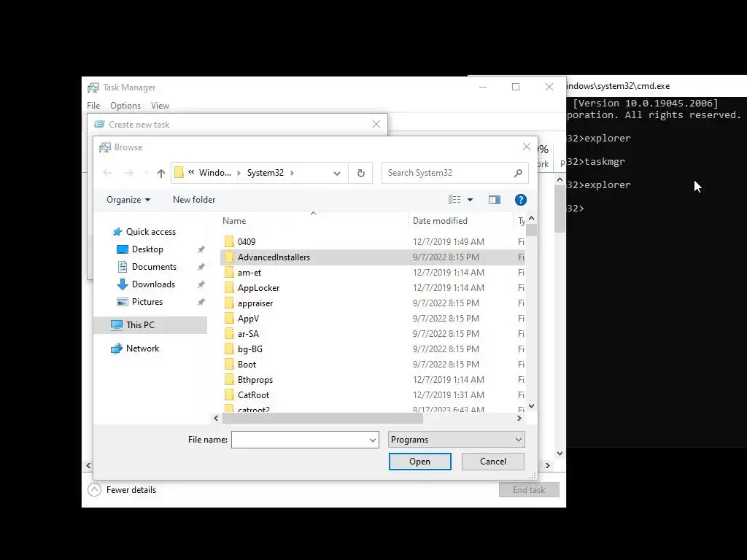747x560 pixels.
Task: Open the Organize dropdown menu
Action: pyautogui.click(x=128, y=200)
